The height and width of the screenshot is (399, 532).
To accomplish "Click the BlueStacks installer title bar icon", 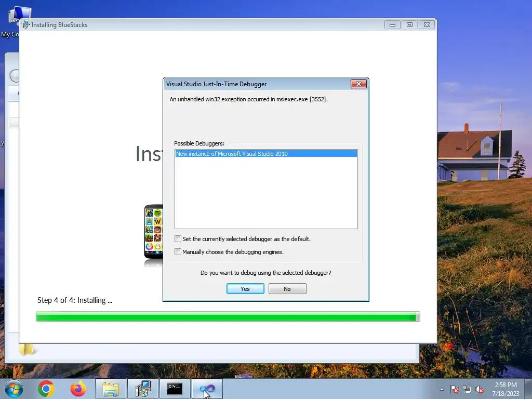I will (x=25, y=25).
